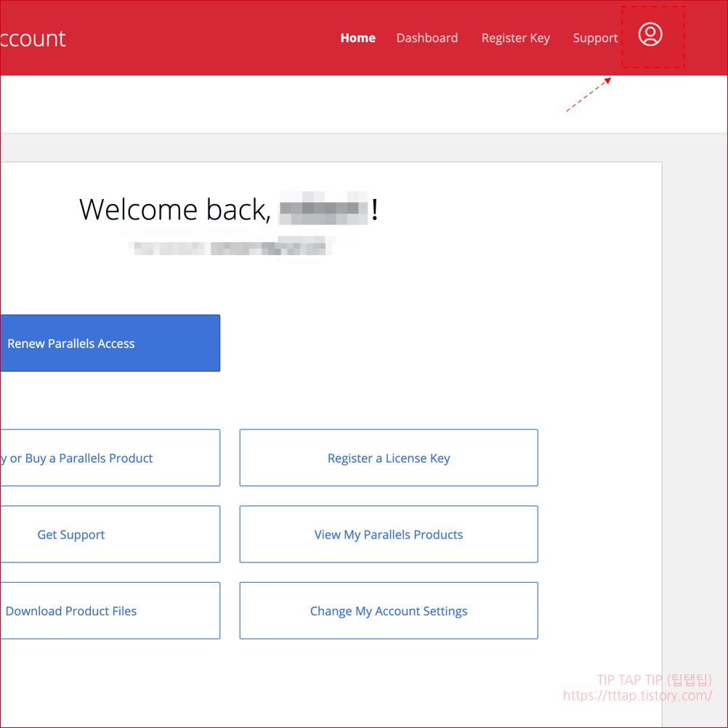
Task: Click the Account title in header
Action: click(33, 39)
